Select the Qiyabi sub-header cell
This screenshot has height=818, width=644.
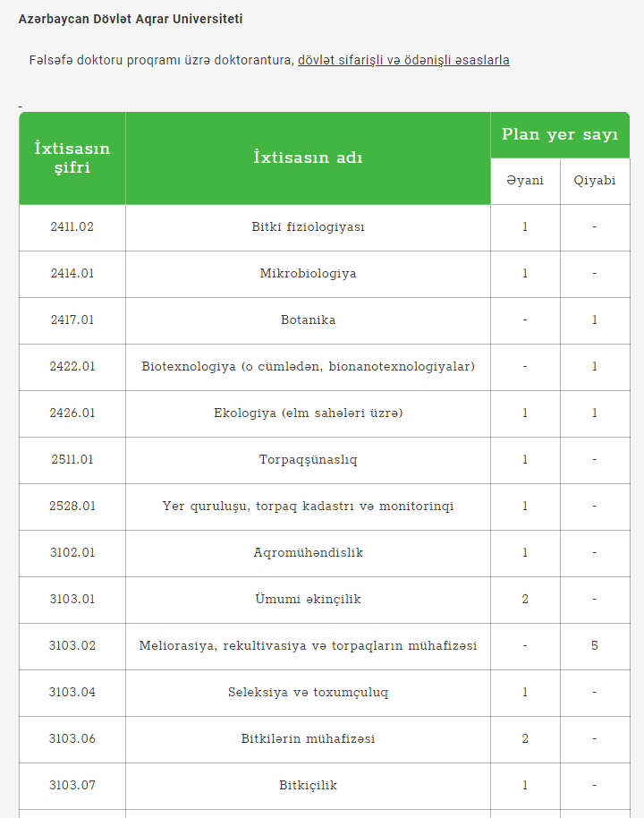coord(595,181)
